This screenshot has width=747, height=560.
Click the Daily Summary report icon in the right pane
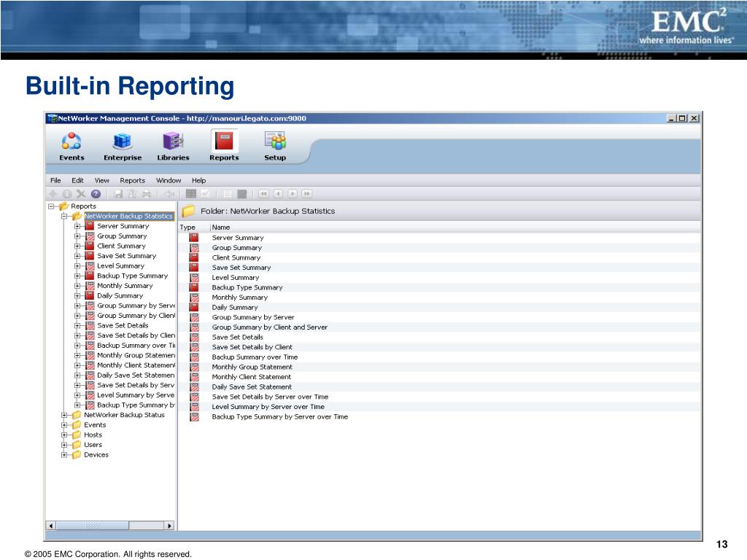(x=194, y=307)
